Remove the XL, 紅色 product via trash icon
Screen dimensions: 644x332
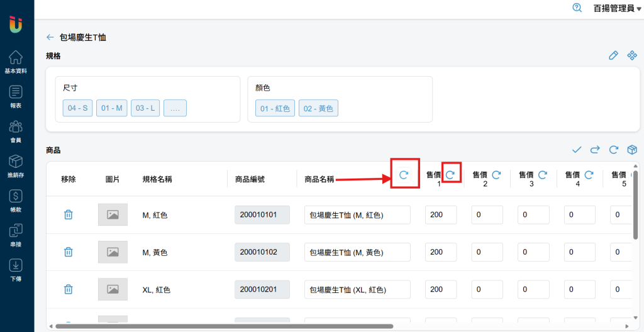(69, 289)
